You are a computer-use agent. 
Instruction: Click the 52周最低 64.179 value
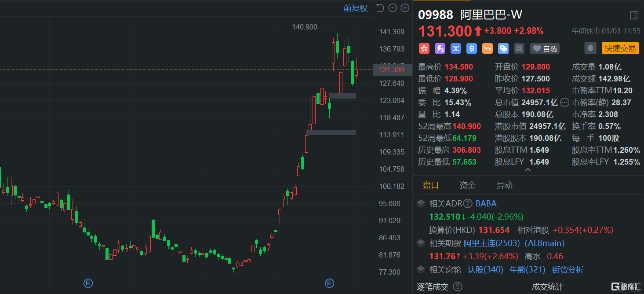point(464,138)
